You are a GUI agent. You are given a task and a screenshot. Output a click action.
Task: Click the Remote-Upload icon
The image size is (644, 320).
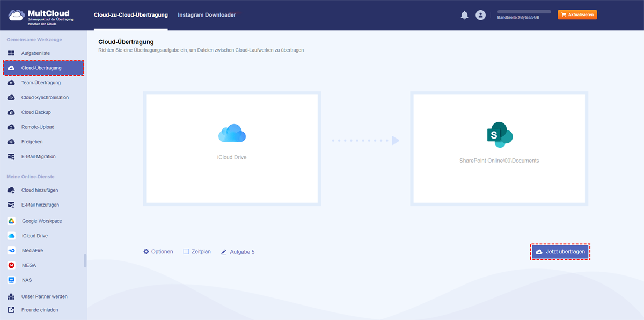(x=11, y=127)
